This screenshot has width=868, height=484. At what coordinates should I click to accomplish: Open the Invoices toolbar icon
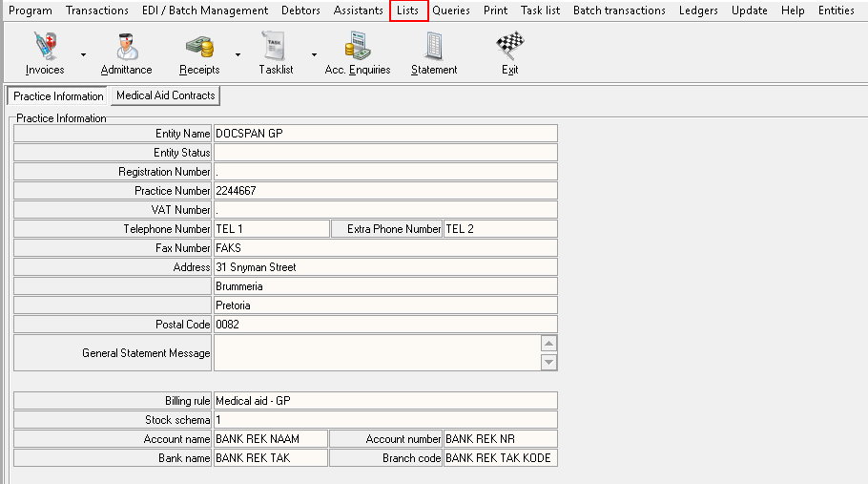[x=45, y=47]
